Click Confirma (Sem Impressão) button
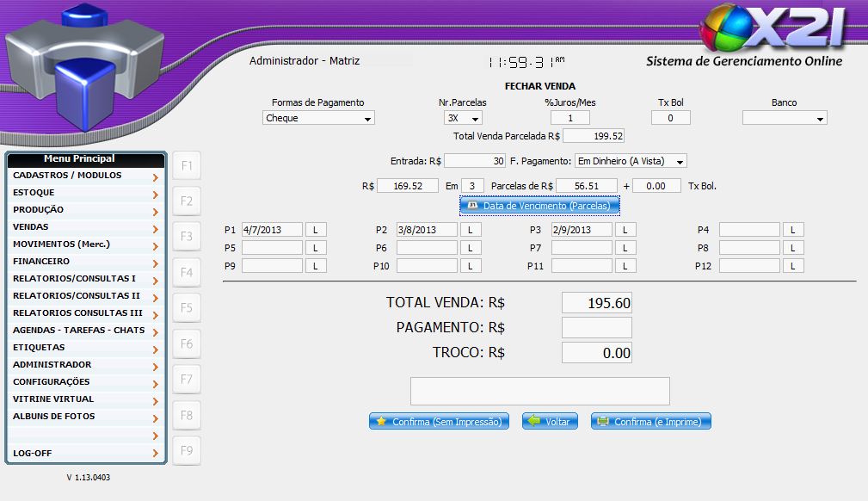The image size is (868, 501). pos(439,422)
